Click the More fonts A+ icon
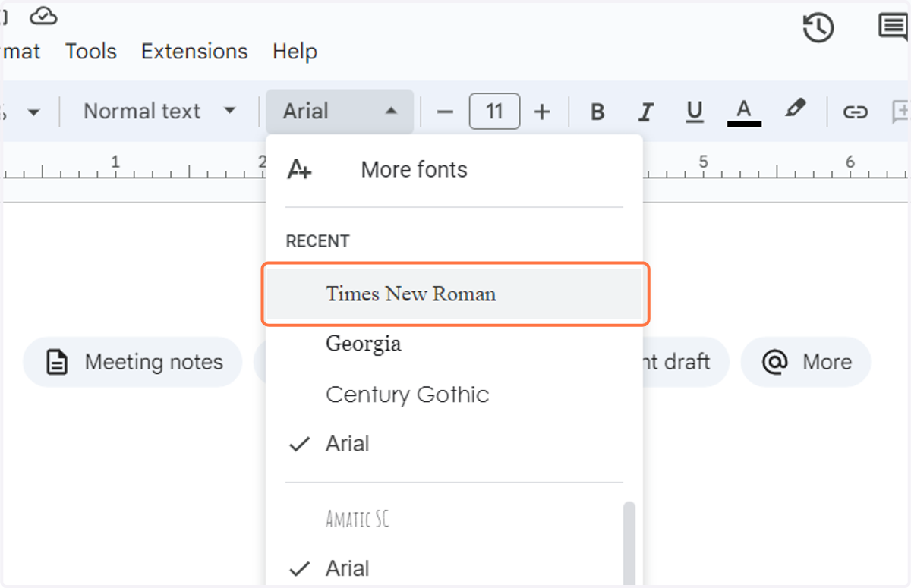Viewport: 911px width, 588px height. [x=299, y=170]
